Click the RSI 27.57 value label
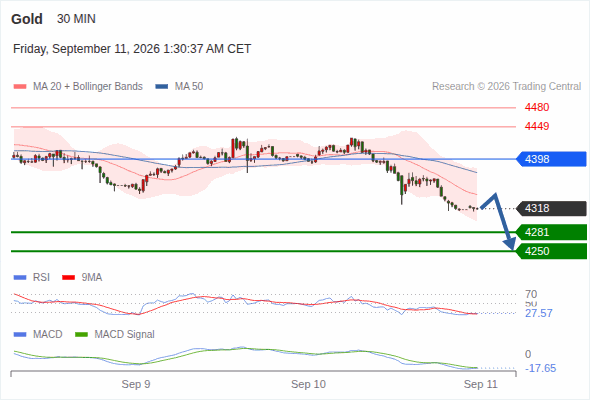The width and height of the screenshot is (590, 400). tap(539, 313)
